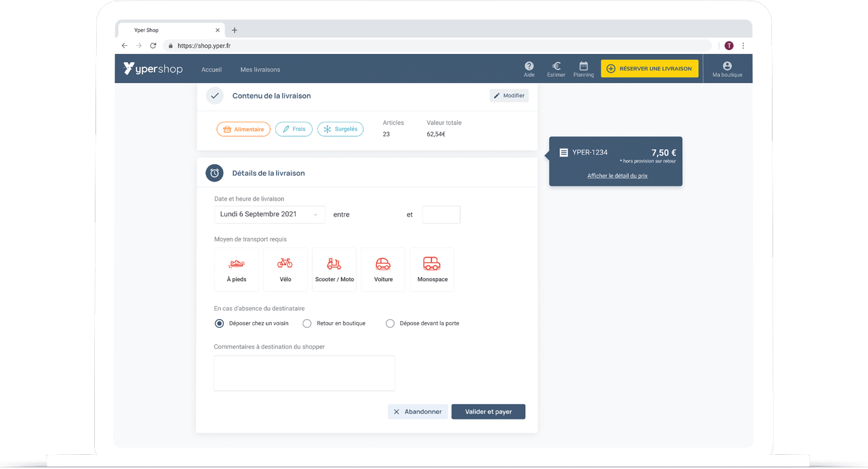Image resolution: width=868 pixels, height=469 pixels.
Task: Open the Planning calendar icon
Action: pos(583,69)
